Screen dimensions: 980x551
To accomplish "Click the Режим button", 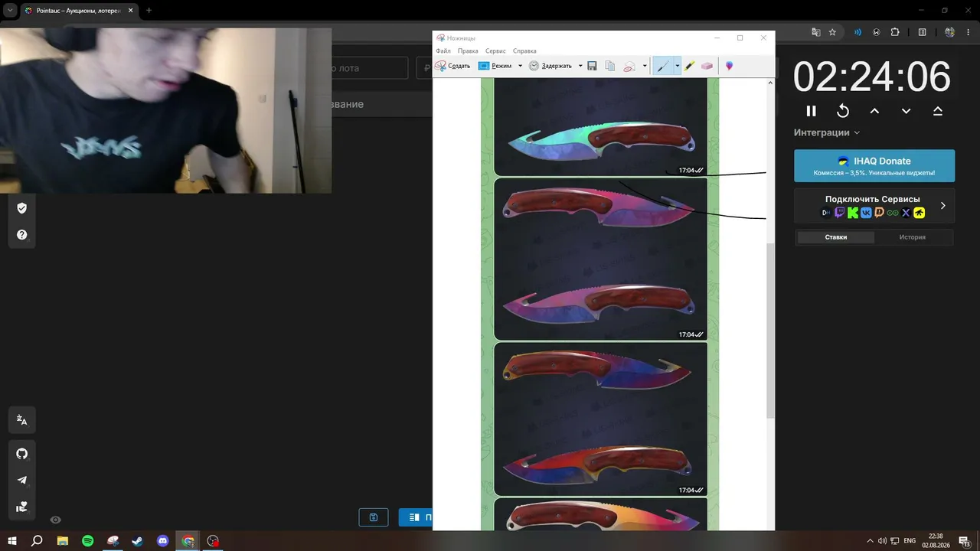I will click(x=495, y=66).
